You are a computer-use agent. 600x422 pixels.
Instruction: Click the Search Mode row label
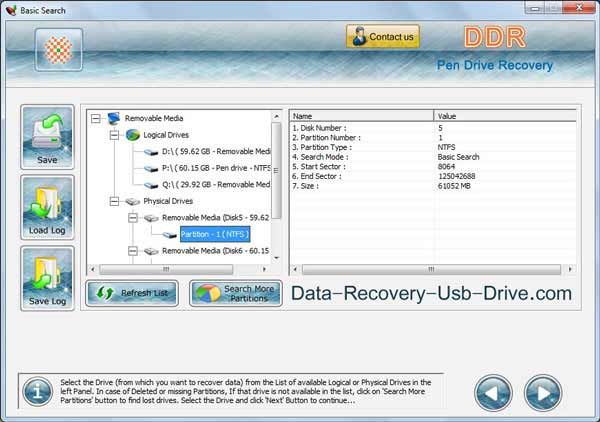(320, 157)
